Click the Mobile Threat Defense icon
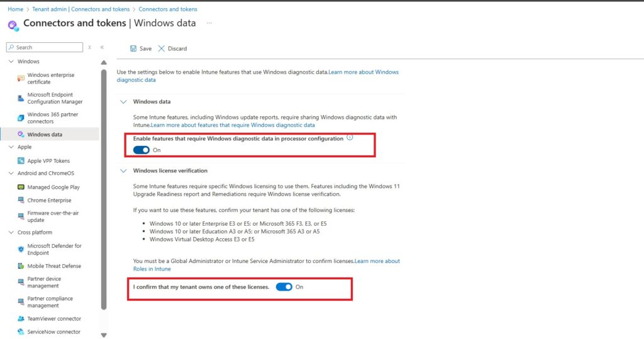 21,266
